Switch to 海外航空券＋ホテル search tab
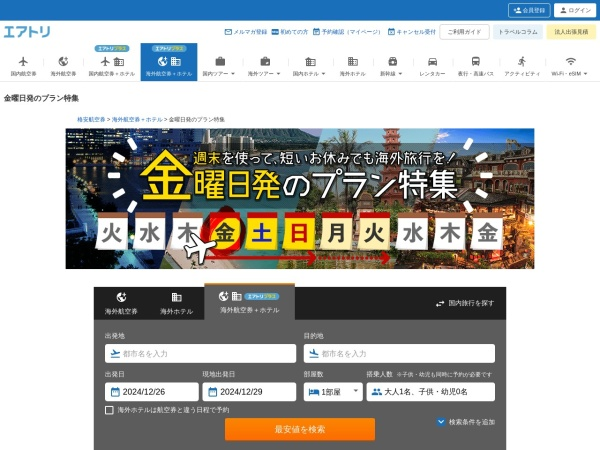The width and height of the screenshot is (600, 450). coord(249,302)
